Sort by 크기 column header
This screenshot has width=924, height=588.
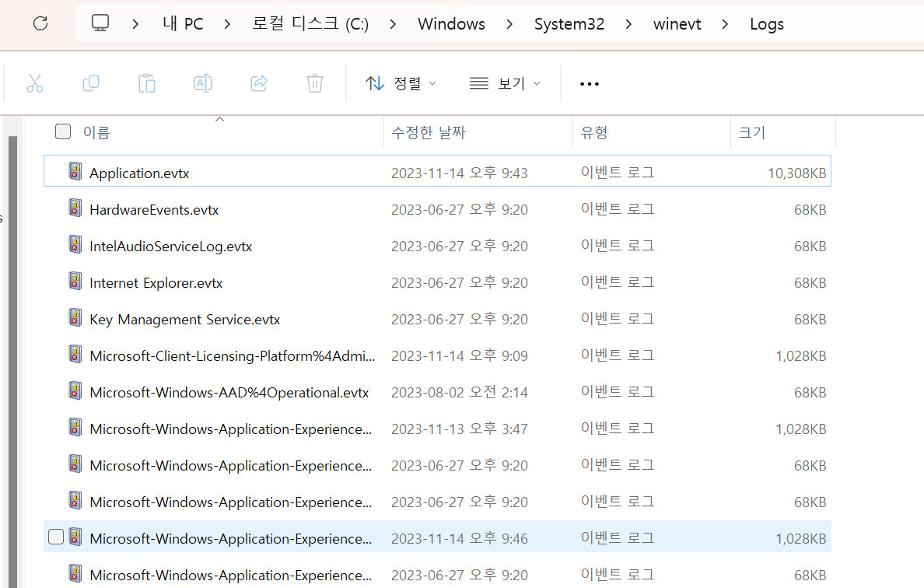tap(752, 132)
